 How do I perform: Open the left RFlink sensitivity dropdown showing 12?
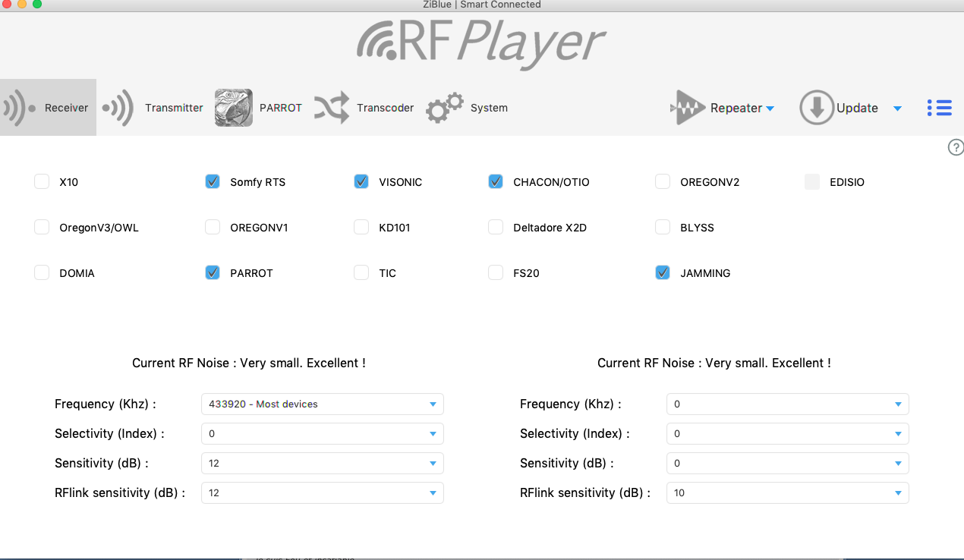(x=322, y=492)
